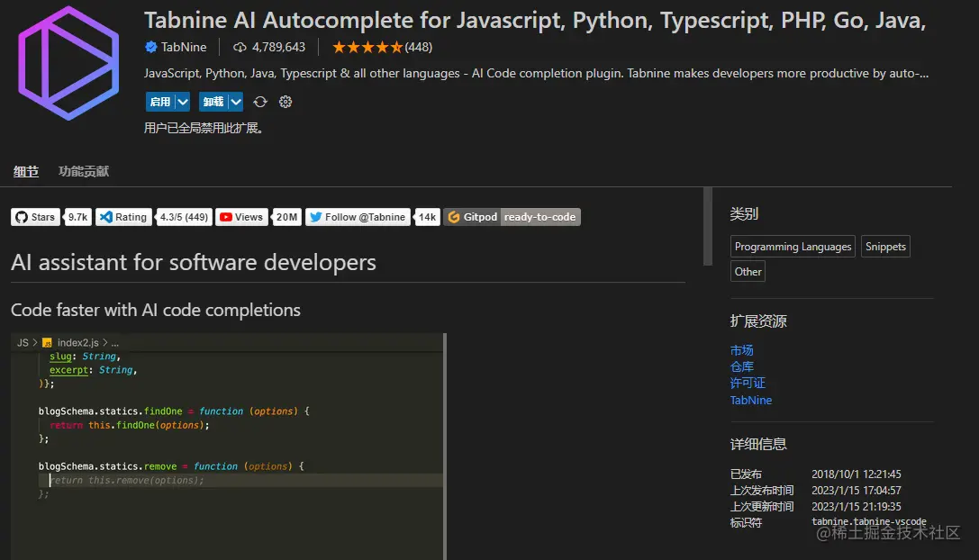Viewport: 979px width, 560px height.
Task: Click the last release time 2023/1/15 17:04:57
Action: click(x=856, y=490)
